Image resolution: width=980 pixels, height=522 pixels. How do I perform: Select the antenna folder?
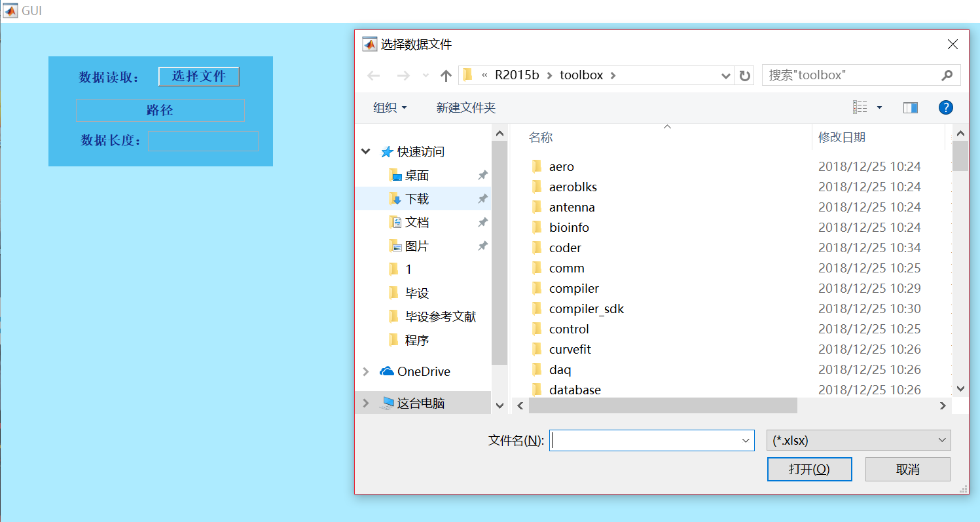pyautogui.click(x=572, y=208)
